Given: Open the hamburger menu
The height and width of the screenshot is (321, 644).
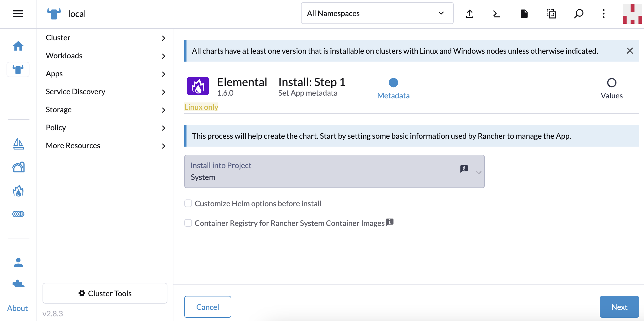Looking at the screenshot, I should tap(17, 14).
